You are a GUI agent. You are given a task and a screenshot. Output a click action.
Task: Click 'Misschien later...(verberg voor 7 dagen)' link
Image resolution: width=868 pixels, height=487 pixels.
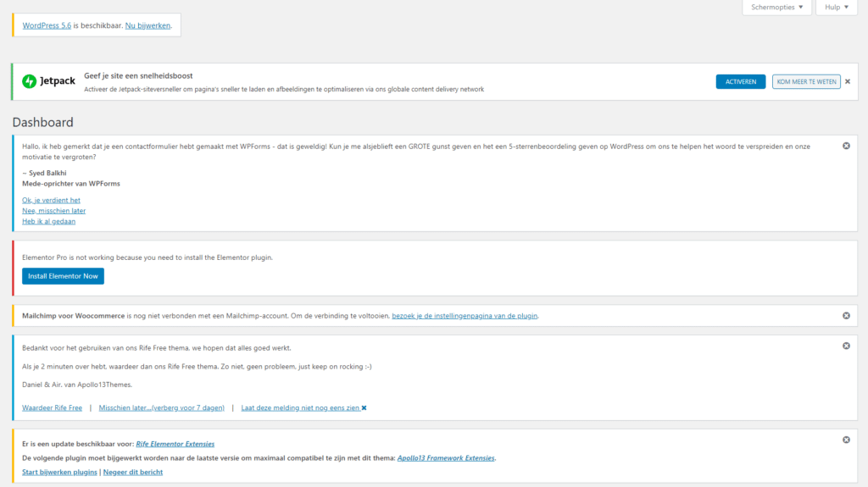(x=162, y=408)
